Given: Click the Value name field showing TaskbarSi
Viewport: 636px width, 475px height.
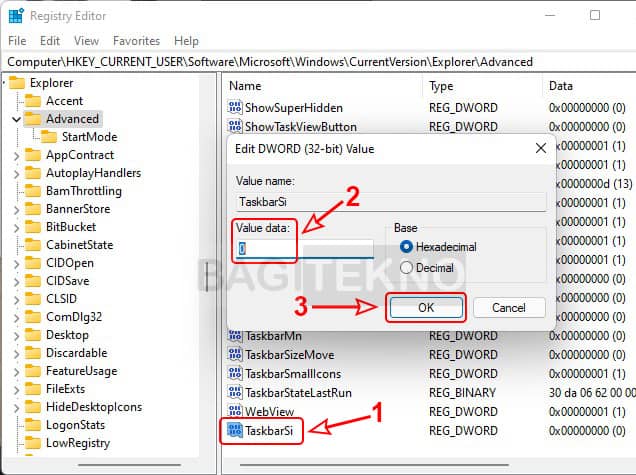Looking at the screenshot, I should [391, 202].
